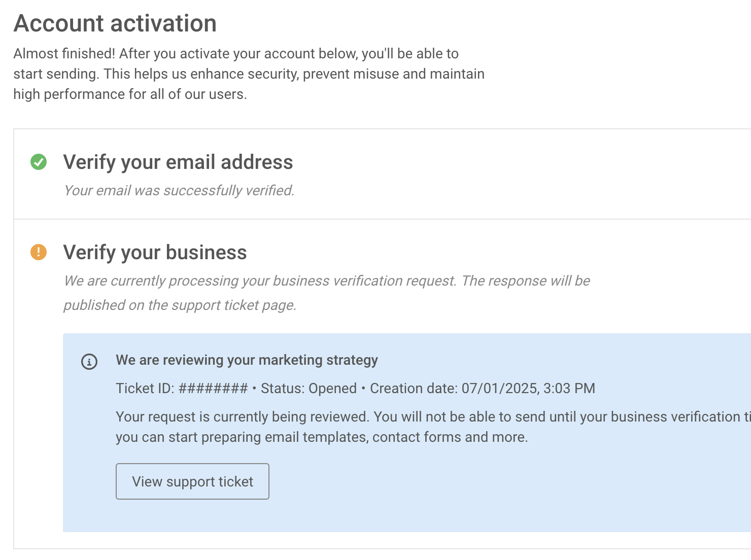Click the Ticket ID hash placeholder text
751x560 pixels.
pos(214,389)
